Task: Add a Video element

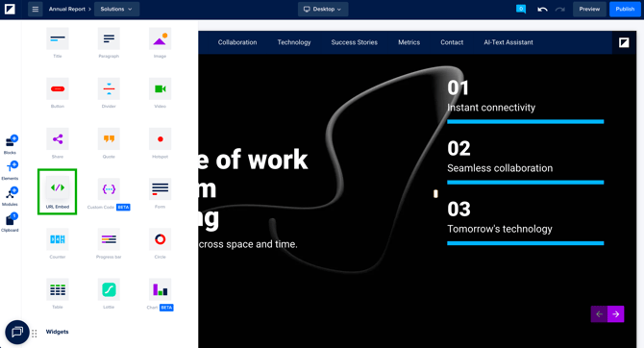Action: [161, 89]
